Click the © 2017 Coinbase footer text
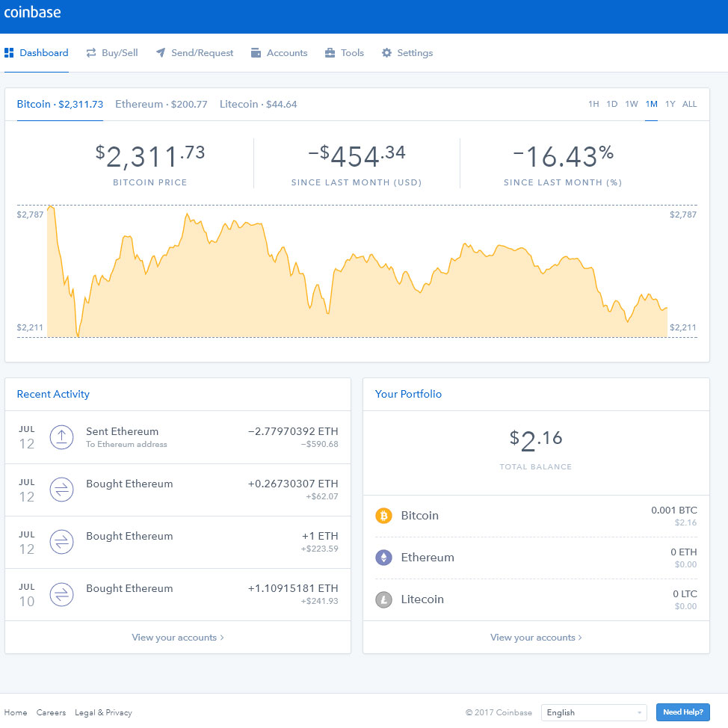This screenshot has width=728, height=728. point(499,713)
